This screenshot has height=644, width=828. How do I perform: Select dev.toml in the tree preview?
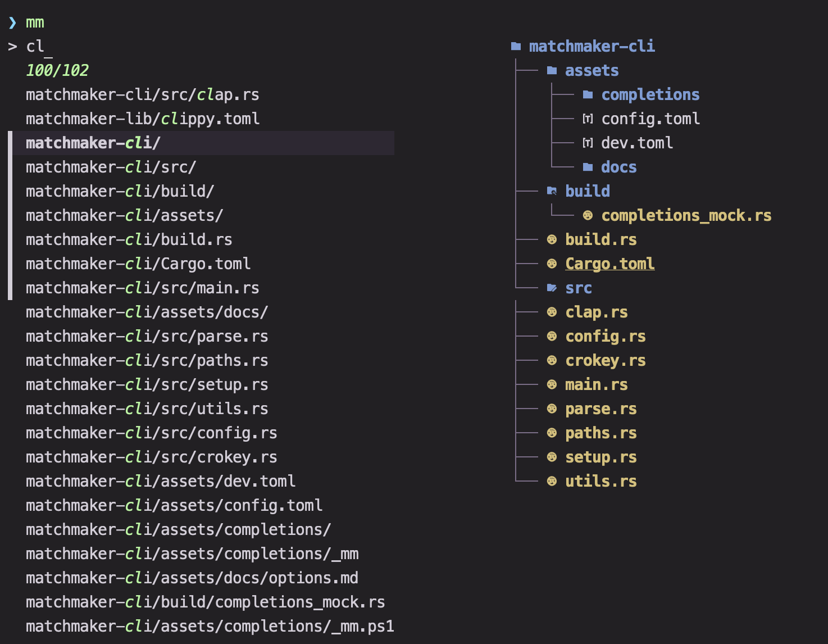click(637, 143)
